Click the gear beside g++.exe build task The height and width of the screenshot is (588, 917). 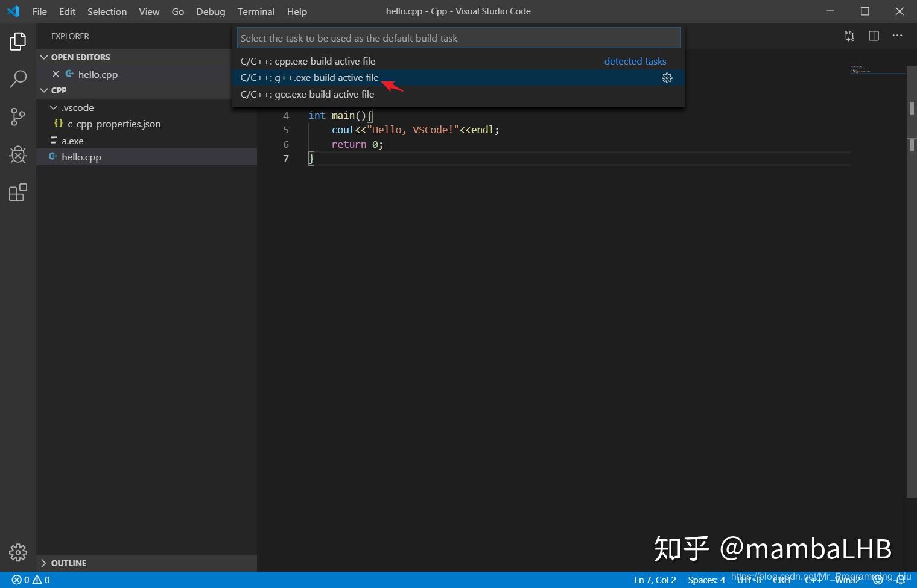[x=667, y=77]
